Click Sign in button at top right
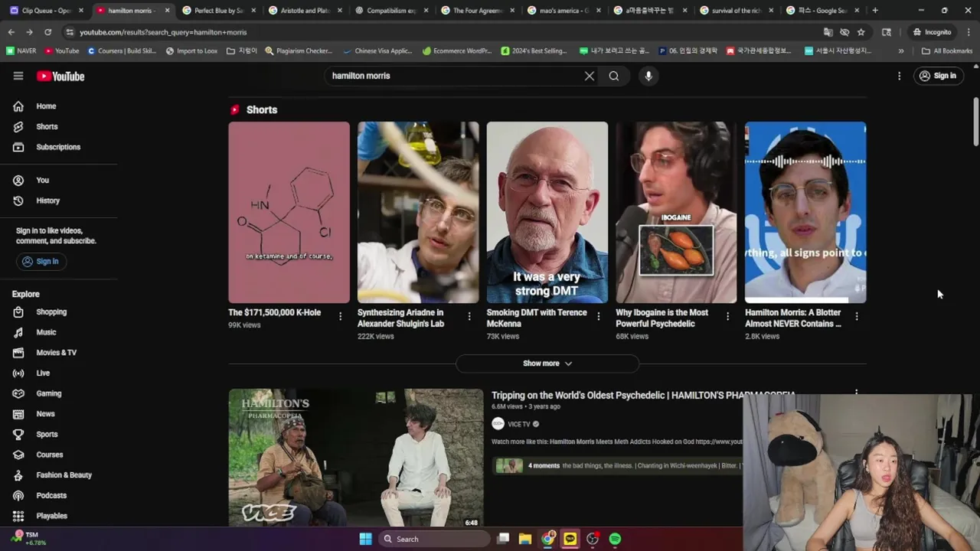This screenshot has width=980, height=551. click(939, 76)
